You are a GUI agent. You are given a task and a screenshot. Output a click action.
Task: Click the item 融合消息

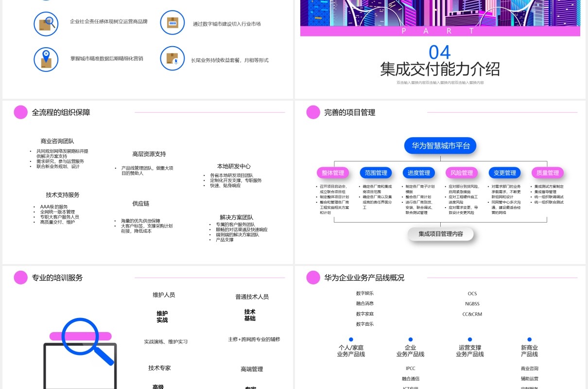365,303
